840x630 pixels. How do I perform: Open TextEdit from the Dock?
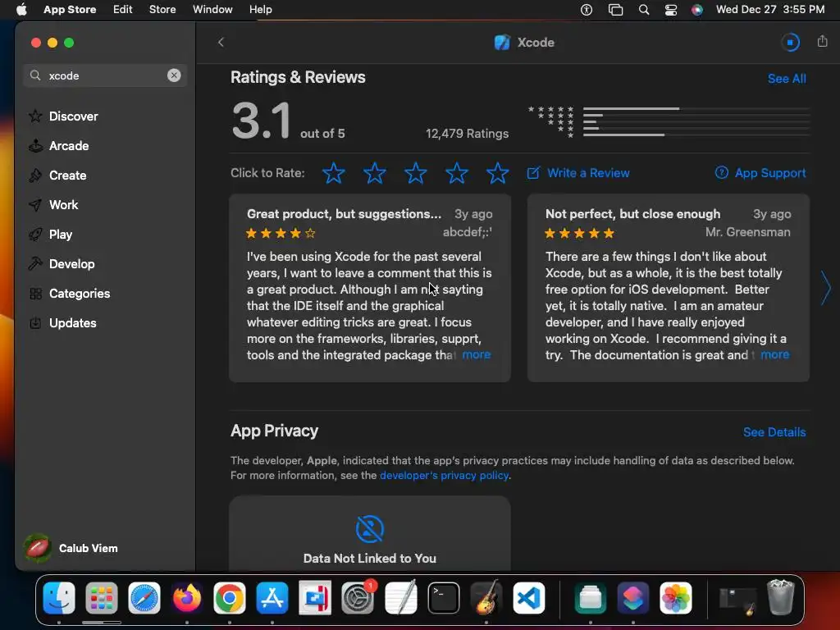click(x=400, y=598)
